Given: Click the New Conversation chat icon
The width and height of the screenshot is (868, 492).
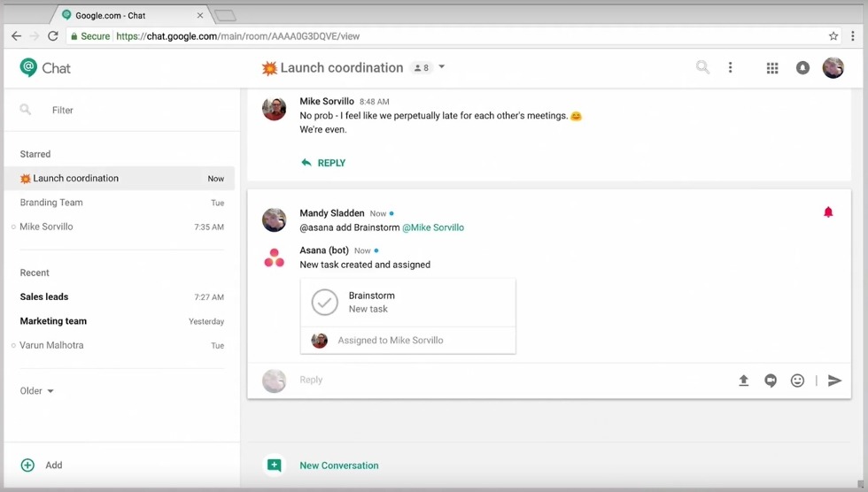Looking at the screenshot, I should point(274,465).
